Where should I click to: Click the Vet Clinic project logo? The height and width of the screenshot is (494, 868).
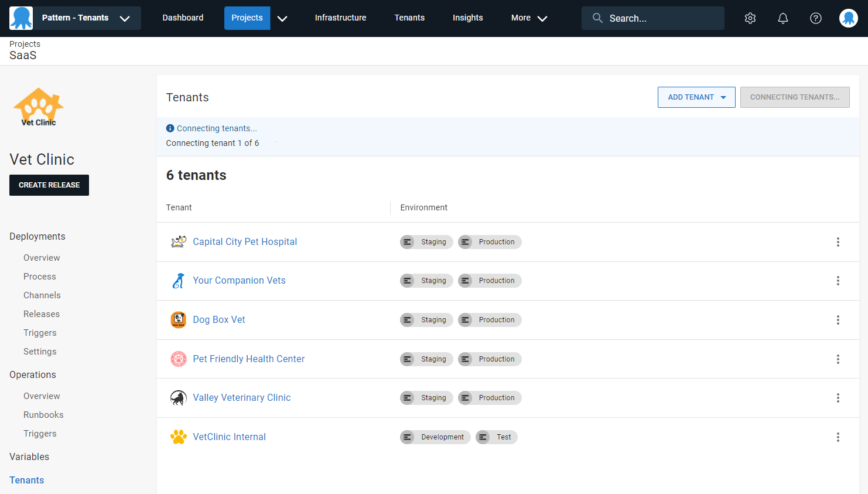coord(39,107)
